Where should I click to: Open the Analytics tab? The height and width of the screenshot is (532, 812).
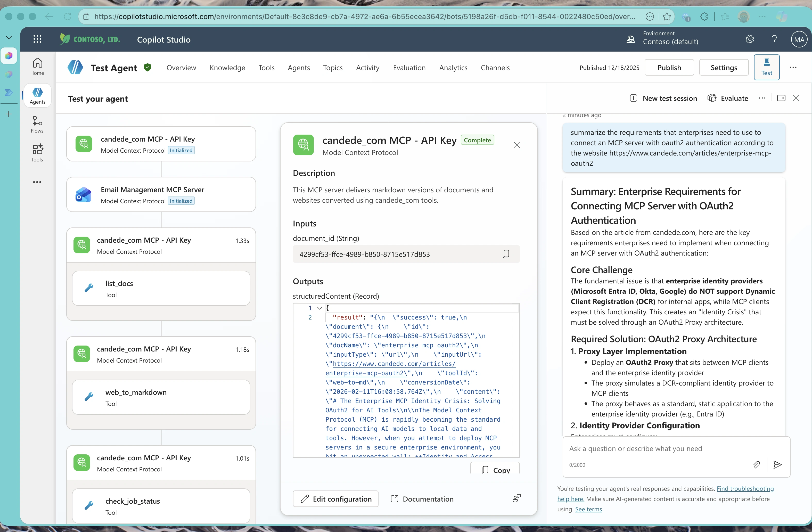point(453,68)
